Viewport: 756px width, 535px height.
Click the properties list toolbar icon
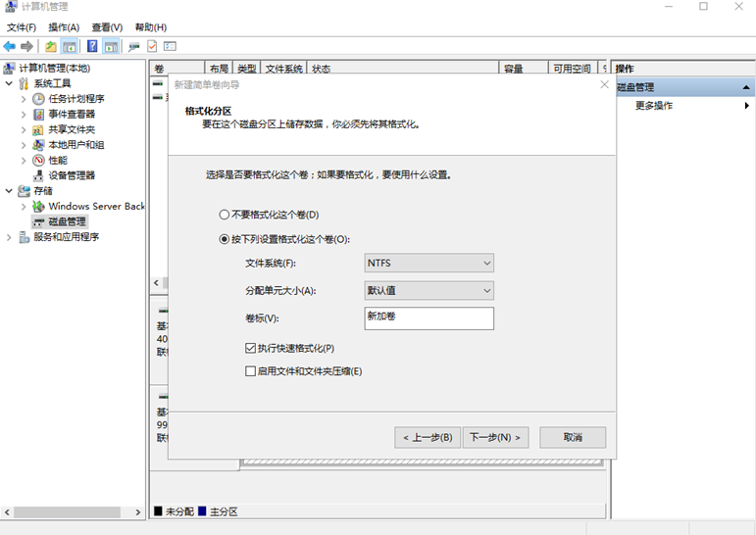(x=170, y=46)
